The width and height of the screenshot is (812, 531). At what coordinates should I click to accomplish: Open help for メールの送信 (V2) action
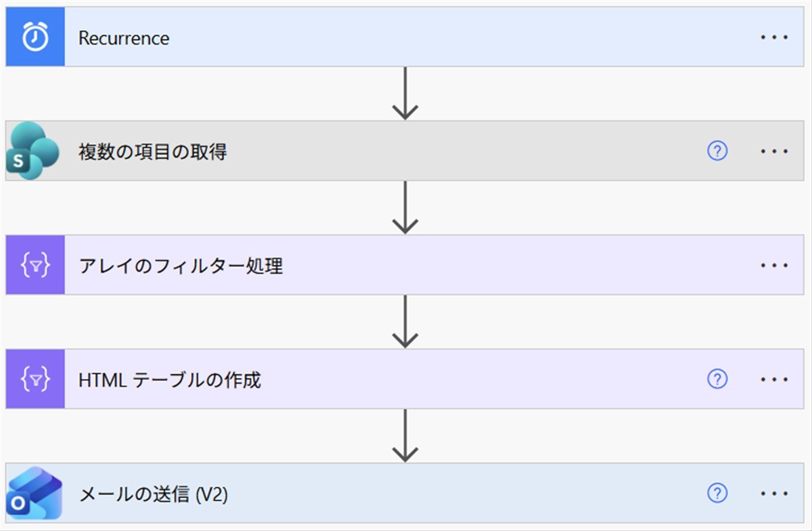click(x=717, y=493)
